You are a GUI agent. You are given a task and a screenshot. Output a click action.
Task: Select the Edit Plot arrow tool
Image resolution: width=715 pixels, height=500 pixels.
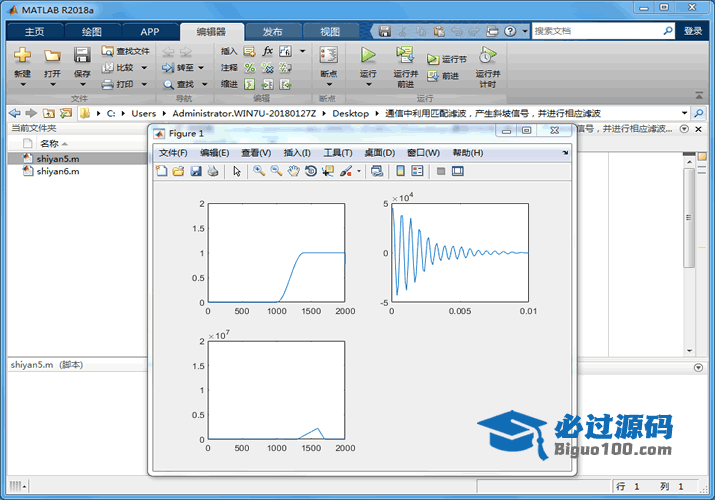point(237,171)
